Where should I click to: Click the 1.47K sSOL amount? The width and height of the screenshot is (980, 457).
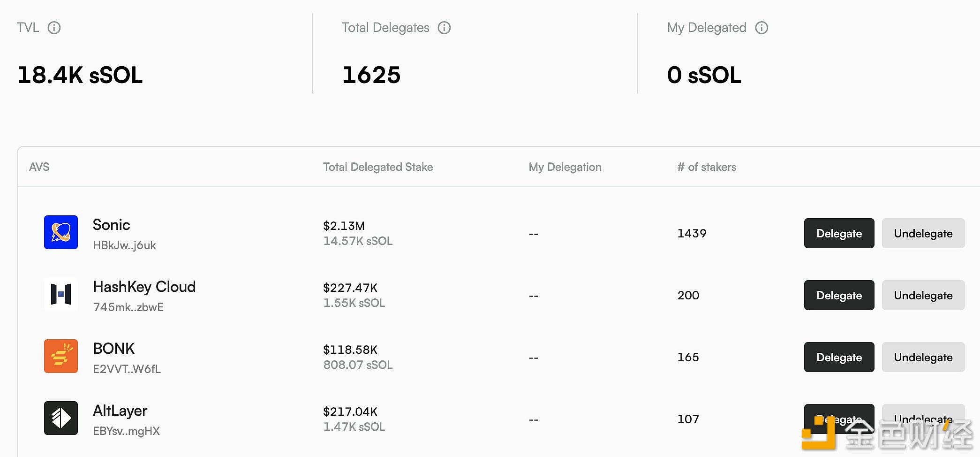[354, 427]
